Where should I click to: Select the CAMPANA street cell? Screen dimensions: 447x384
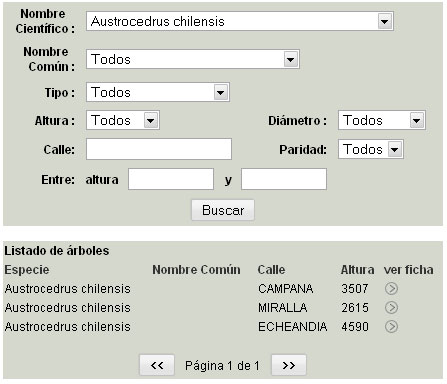point(285,289)
